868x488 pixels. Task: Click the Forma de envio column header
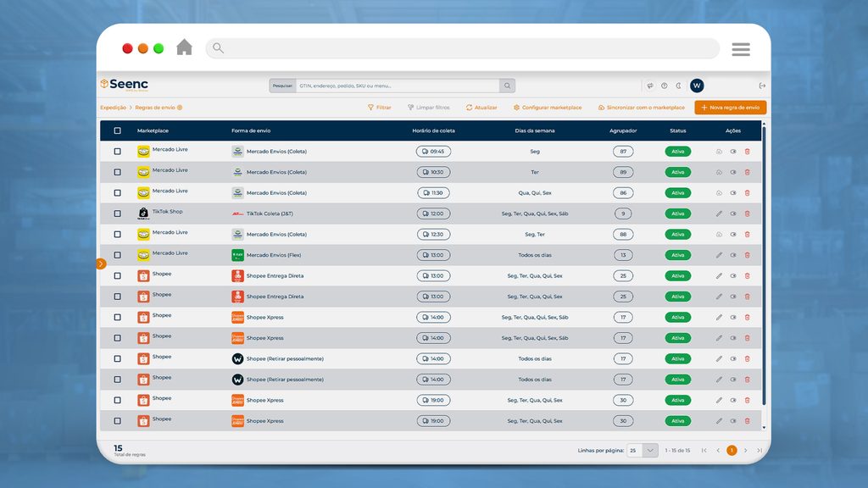pyautogui.click(x=251, y=130)
